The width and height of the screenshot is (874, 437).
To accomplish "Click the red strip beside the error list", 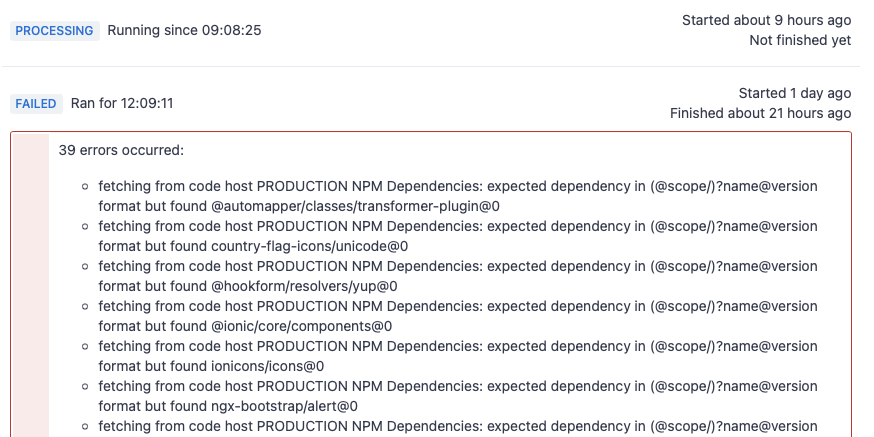I will [x=30, y=290].
